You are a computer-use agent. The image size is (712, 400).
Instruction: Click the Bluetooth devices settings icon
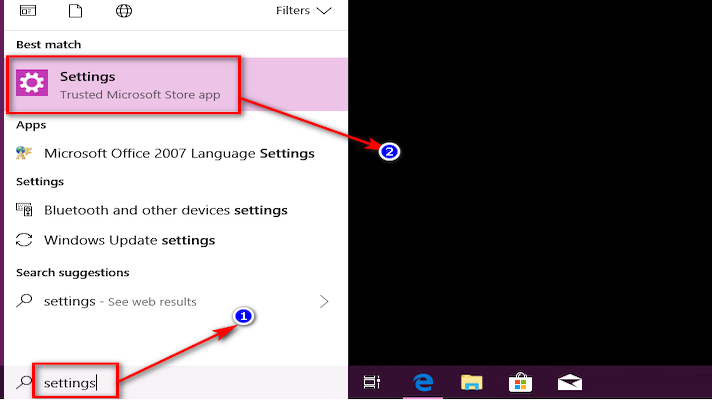(24, 210)
